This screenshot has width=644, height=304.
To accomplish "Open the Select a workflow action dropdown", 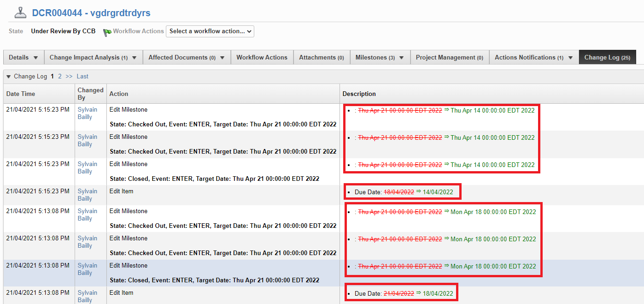I will [210, 31].
